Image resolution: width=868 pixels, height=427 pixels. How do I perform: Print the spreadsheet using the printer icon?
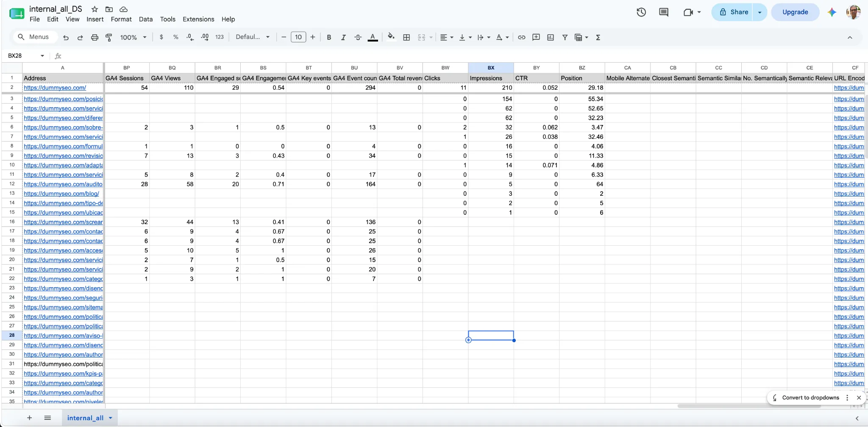pyautogui.click(x=95, y=37)
